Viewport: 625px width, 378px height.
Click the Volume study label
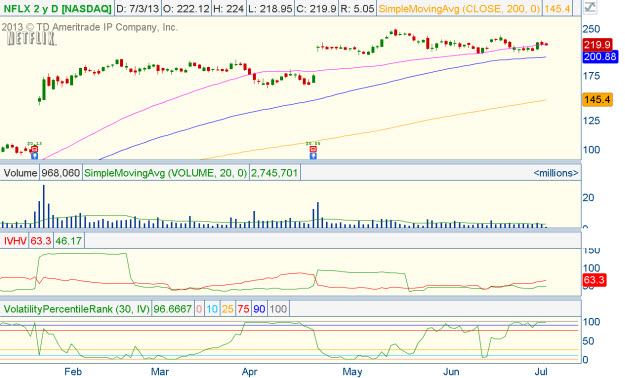pyautogui.click(x=20, y=173)
